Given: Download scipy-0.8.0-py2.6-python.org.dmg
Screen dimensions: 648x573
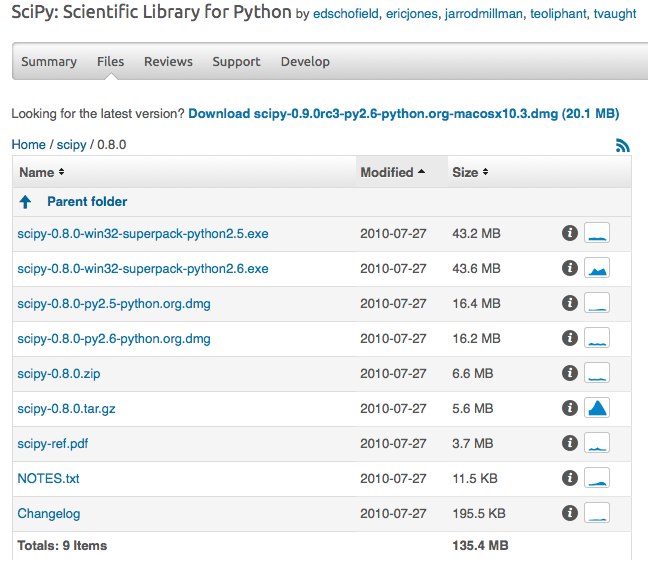Looking at the screenshot, I should 114,339.
